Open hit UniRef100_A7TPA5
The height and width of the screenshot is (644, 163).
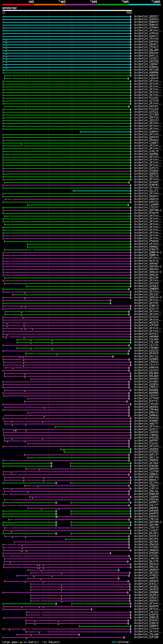[x=146, y=399]
